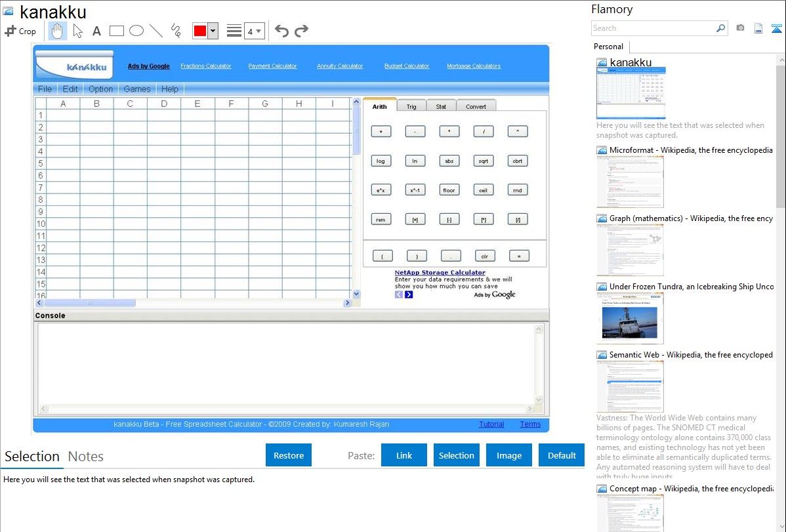Open the line width 4 dropdown
This screenshot has height=532, width=786.
(255, 31)
